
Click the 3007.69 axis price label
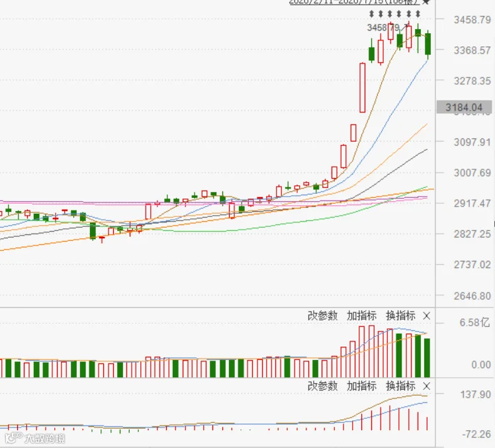tap(472, 173)
